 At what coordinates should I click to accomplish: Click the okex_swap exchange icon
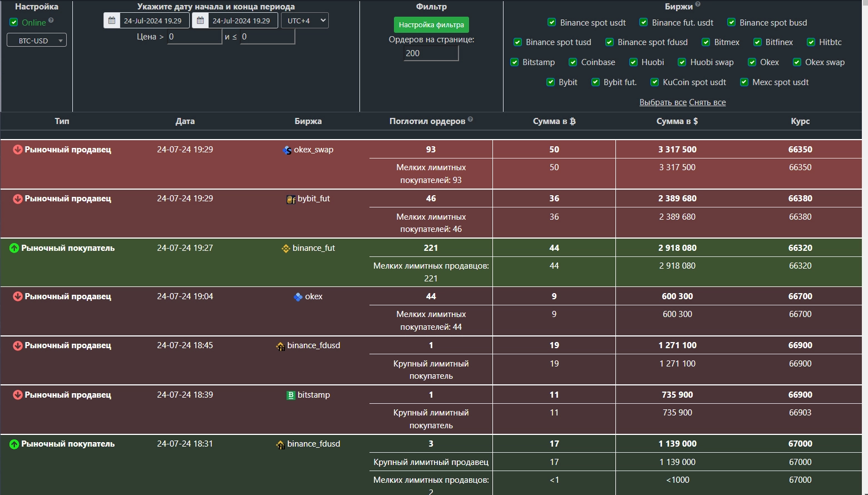click(x=287, y=150)
